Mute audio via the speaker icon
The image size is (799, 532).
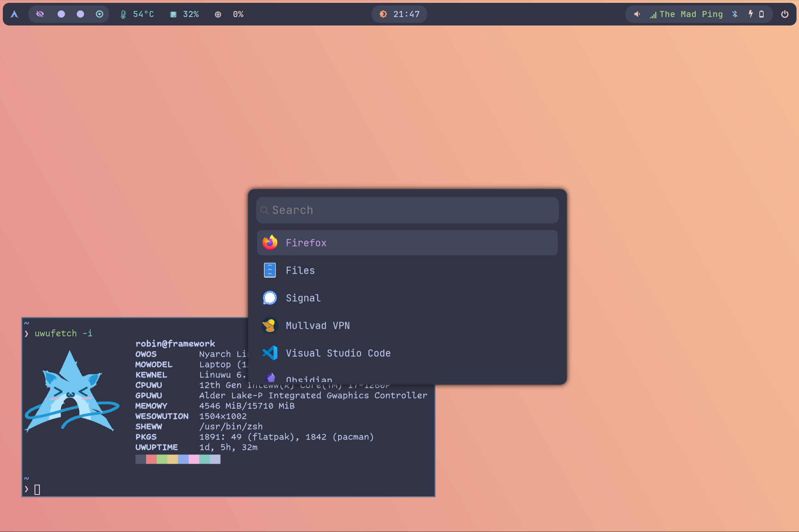(x=637, y=14)
